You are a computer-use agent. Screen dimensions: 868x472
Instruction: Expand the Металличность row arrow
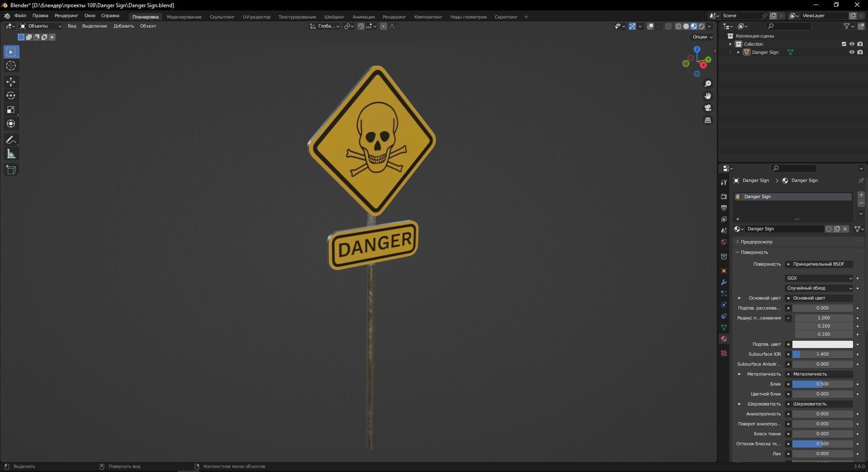[740, 374]
